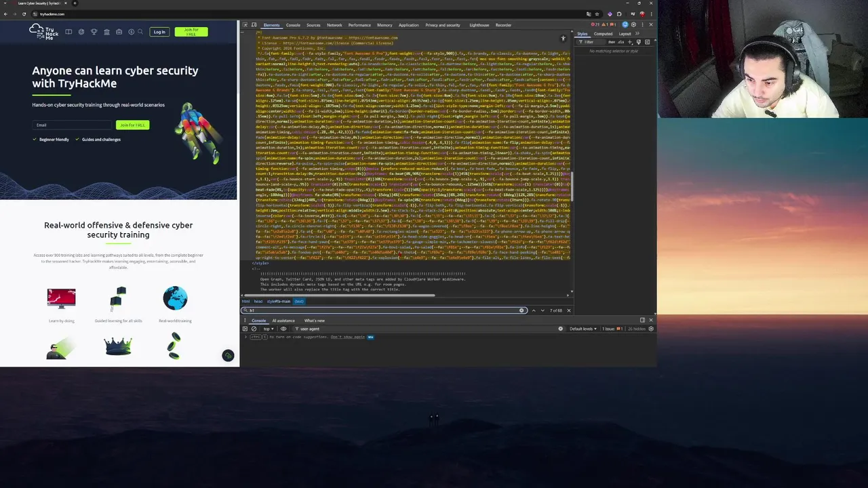Select html in the breadcrumb bar
The height and width of the screenshot is (488, 868).
tap(245, 302)
